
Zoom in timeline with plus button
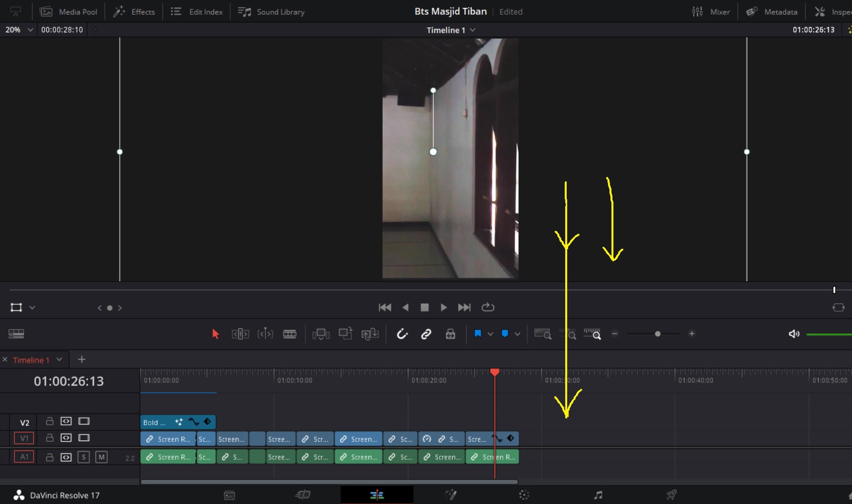pos(692,333)
